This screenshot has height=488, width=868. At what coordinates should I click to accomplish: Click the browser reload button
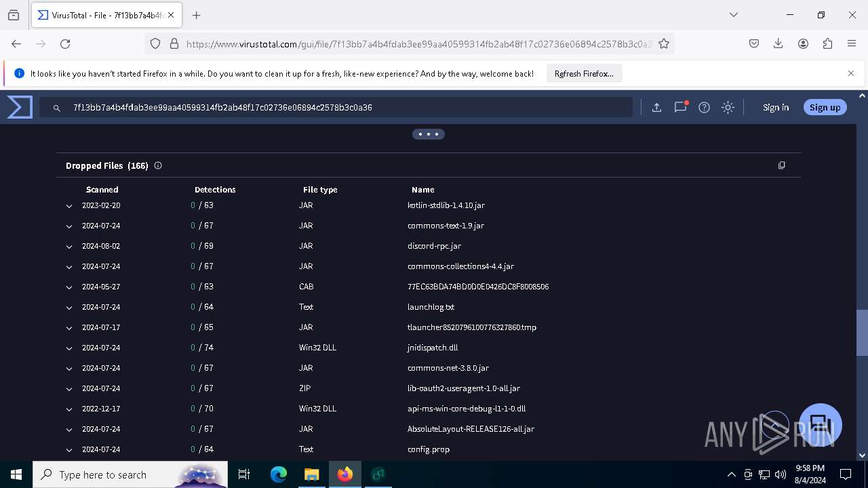click(x=65, y=43)
